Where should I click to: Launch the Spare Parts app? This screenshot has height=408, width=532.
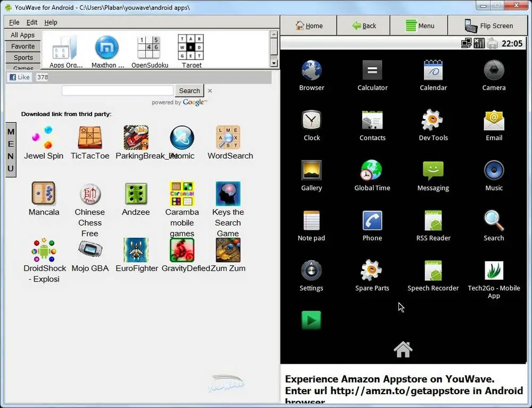tap(371, 270)
